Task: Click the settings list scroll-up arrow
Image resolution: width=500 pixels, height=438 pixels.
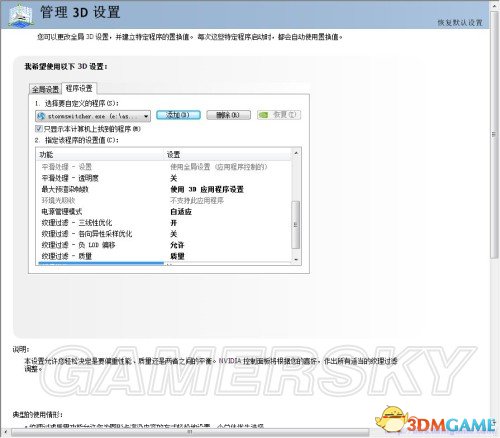Action: click(x=296, y=153)
